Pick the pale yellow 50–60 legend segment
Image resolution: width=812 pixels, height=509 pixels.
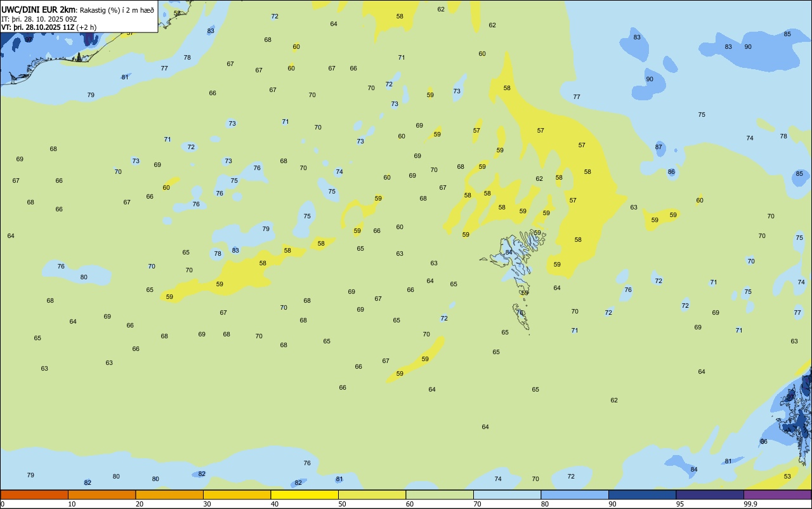coord(372,494)
